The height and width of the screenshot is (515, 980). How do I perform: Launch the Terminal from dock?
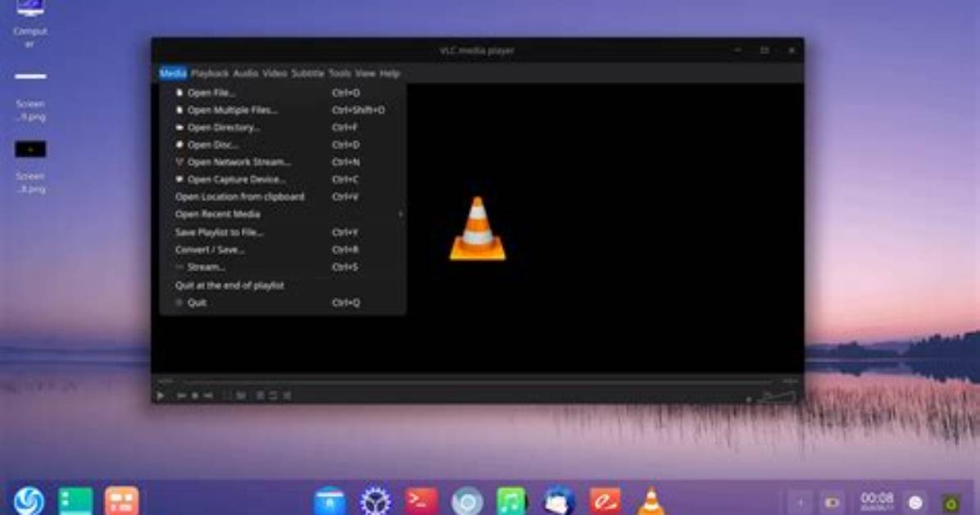tap(421, 501)
